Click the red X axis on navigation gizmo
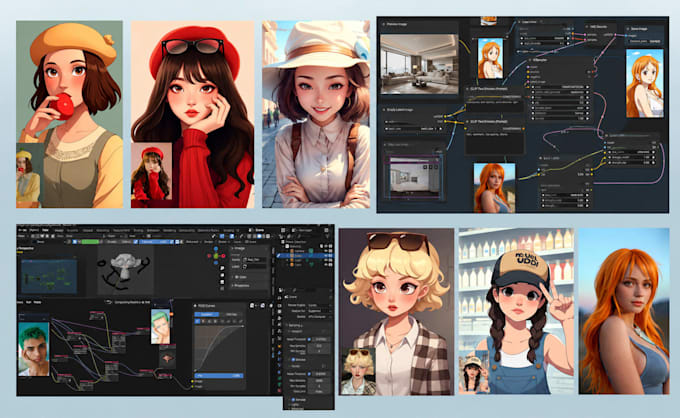 pos(223,256)
